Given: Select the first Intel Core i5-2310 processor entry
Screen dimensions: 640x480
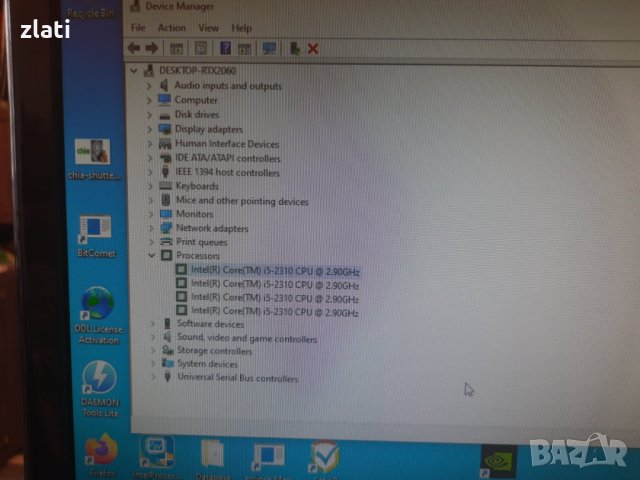Looking at the screenshot, I should [275, 271].
